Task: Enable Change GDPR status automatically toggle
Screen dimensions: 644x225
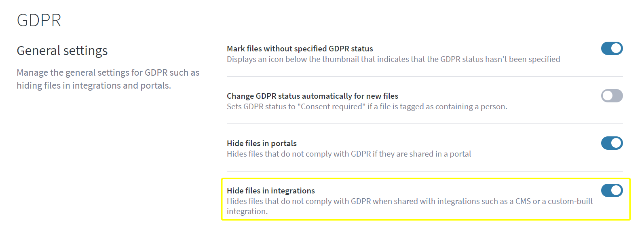Action: 612,96
